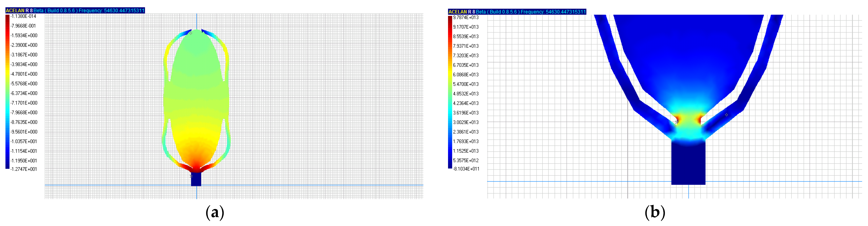Select legend value 8.5539E+013

466,36
